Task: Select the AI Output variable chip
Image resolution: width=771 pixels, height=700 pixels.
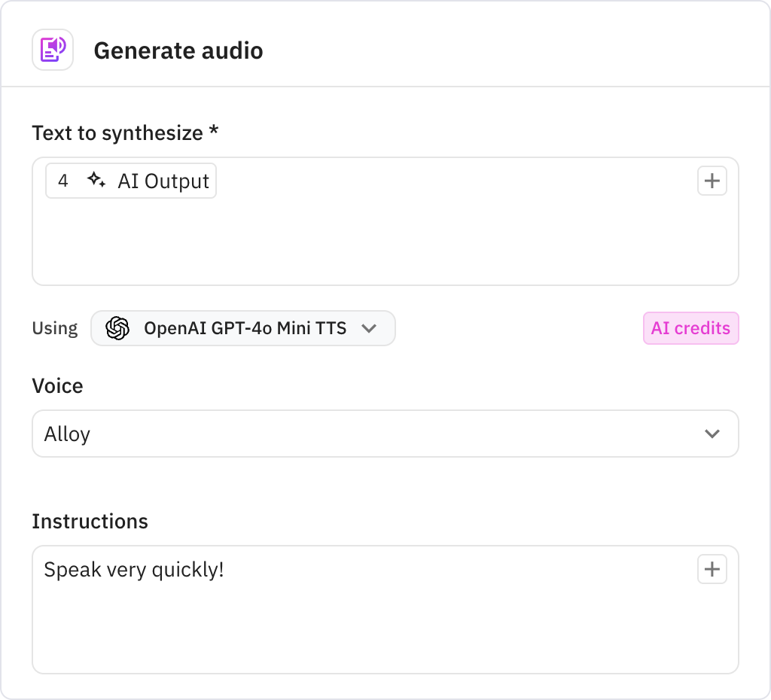Action: [163, 181]
